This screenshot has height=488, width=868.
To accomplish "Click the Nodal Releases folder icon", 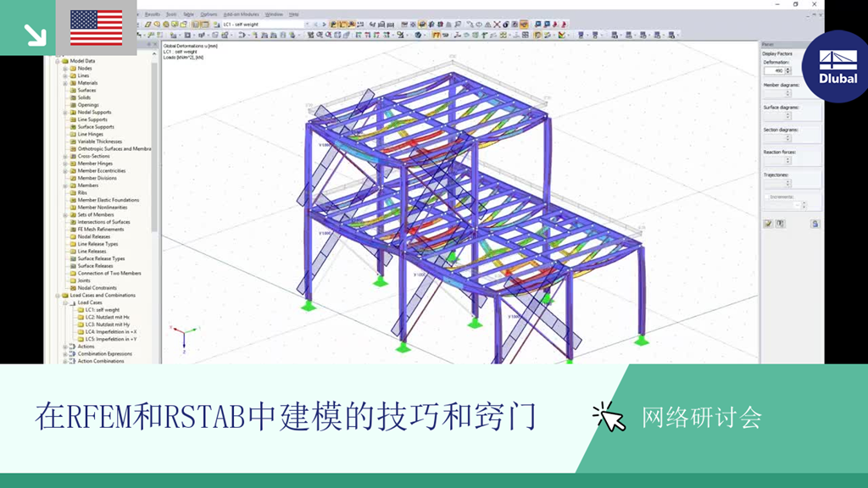I will pyautogui.click(x=73, y=236).
